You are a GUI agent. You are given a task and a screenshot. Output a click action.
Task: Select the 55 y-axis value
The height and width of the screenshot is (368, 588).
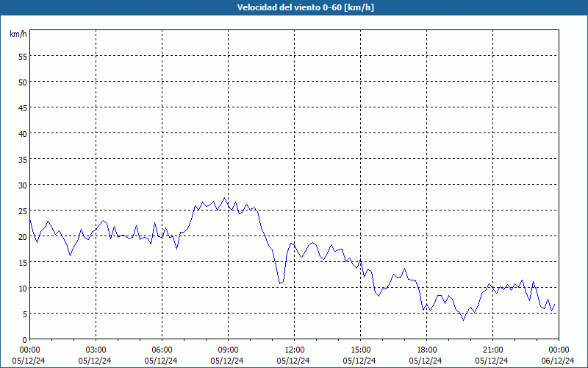click(x=23, y=57)
